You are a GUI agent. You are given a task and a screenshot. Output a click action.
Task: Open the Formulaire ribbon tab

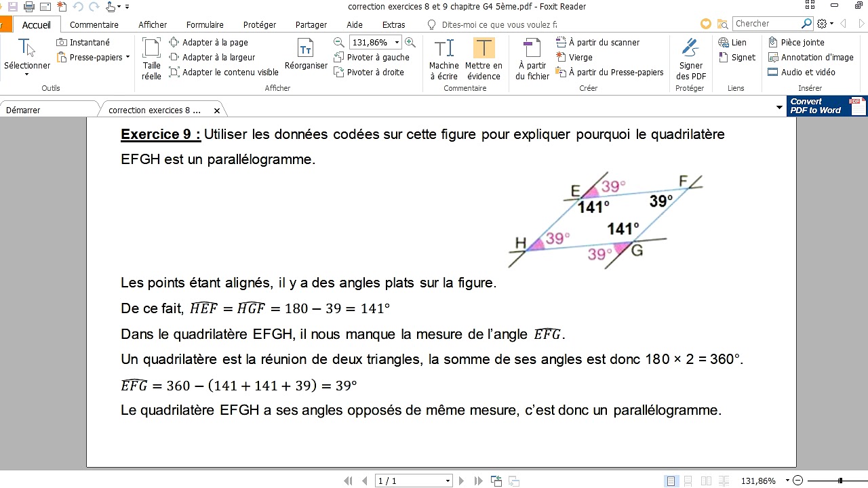click(x=205, y=24)
